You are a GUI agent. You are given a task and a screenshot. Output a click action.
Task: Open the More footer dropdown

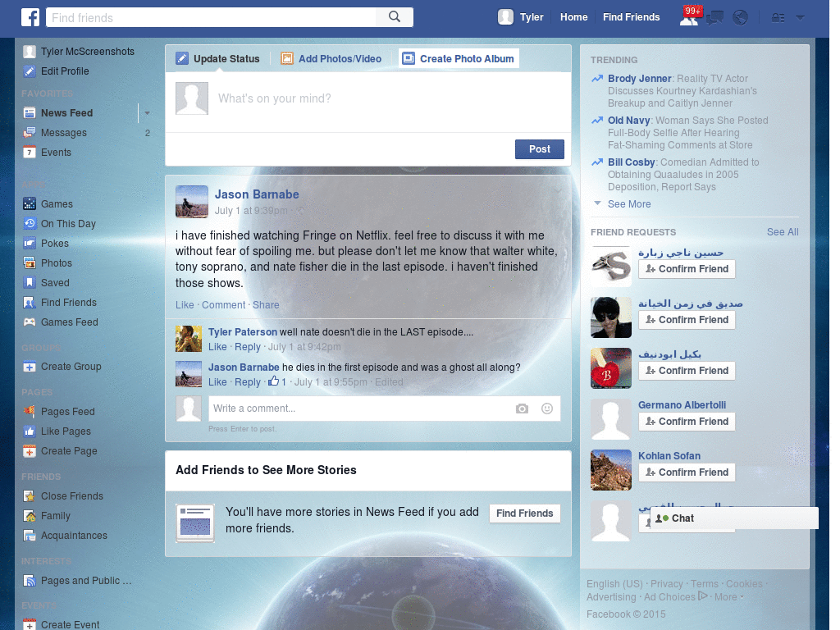coord(728,597)
